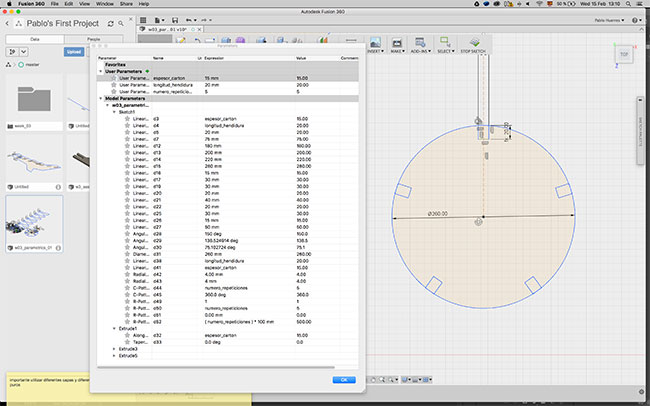Add user parameter with green plus
The height and width of the screenshot is (406, 650).
tap(147, 72)
